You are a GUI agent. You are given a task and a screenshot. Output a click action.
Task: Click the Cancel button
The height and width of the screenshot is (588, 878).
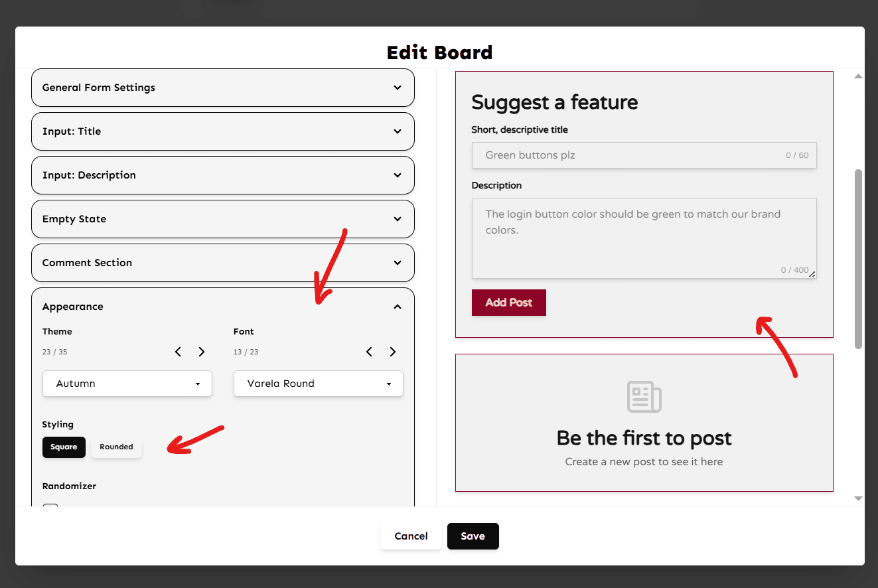[x=411, y=536]
